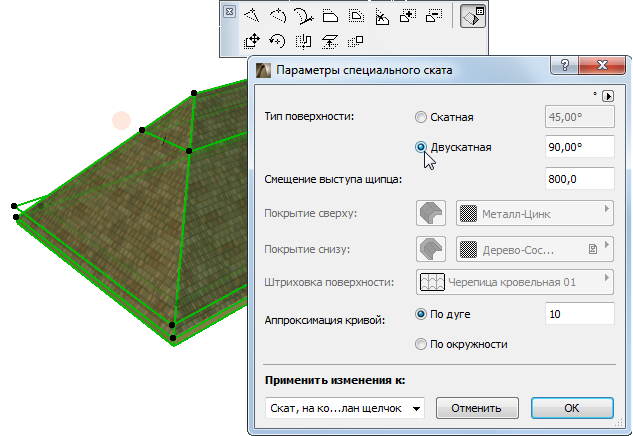Click the disabled 45,00° angle field

[580, 117]
